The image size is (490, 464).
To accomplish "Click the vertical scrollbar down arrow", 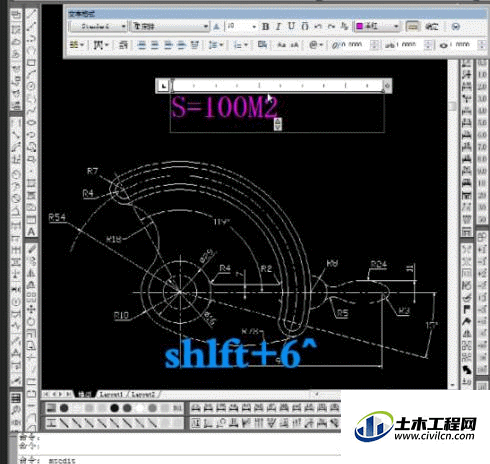I will tap(452, 385).
